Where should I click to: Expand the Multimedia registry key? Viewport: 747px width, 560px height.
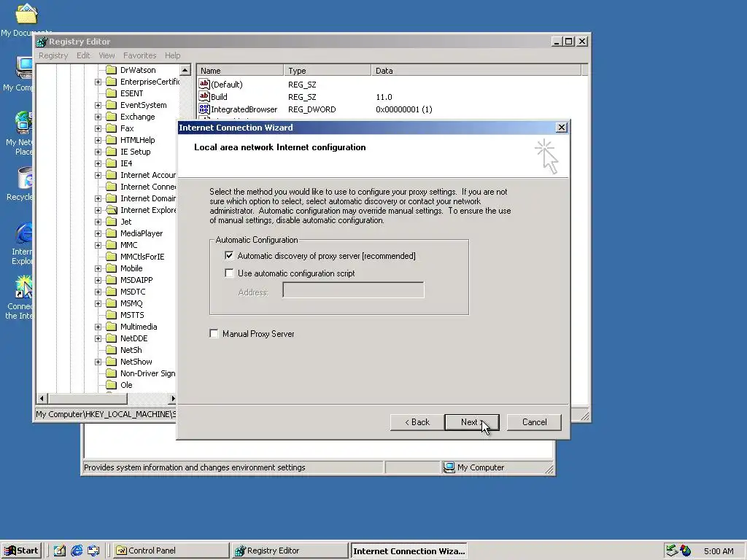(98, 327)
